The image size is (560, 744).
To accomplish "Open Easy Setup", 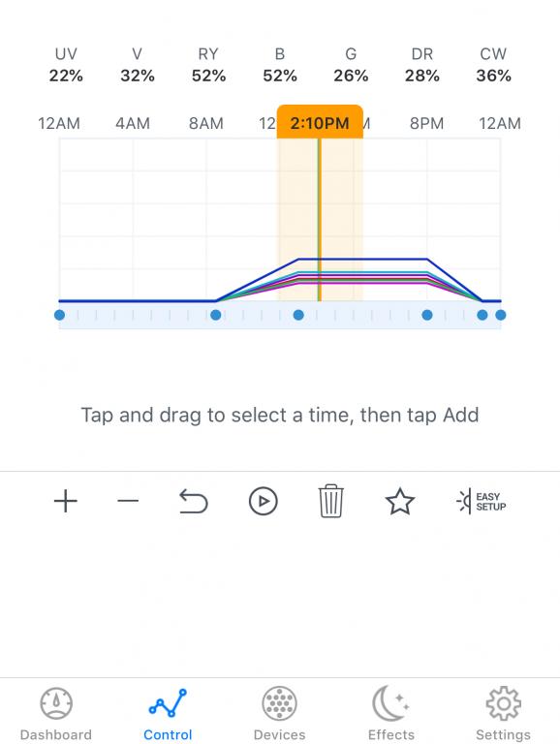I will point(481,502).
